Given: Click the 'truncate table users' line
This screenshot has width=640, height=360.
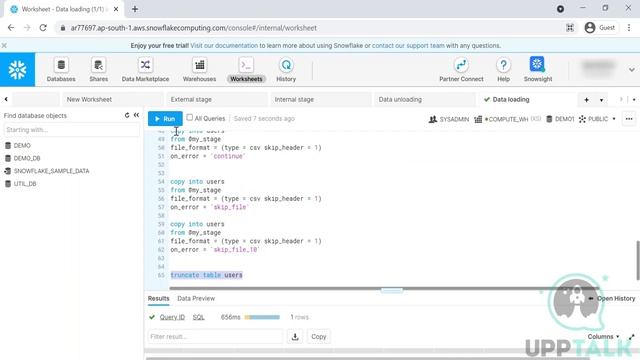Looking at the screenshot, I should click(x=207, y=275).
